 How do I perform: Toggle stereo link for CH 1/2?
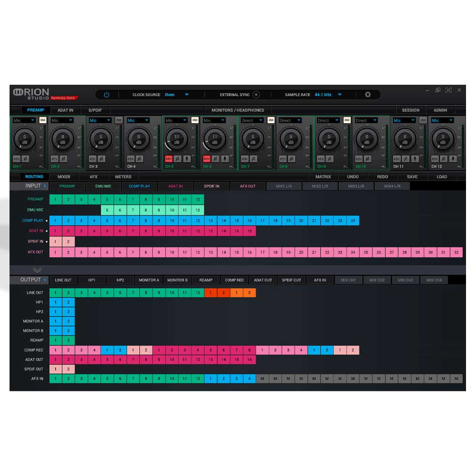pos(43,120)
